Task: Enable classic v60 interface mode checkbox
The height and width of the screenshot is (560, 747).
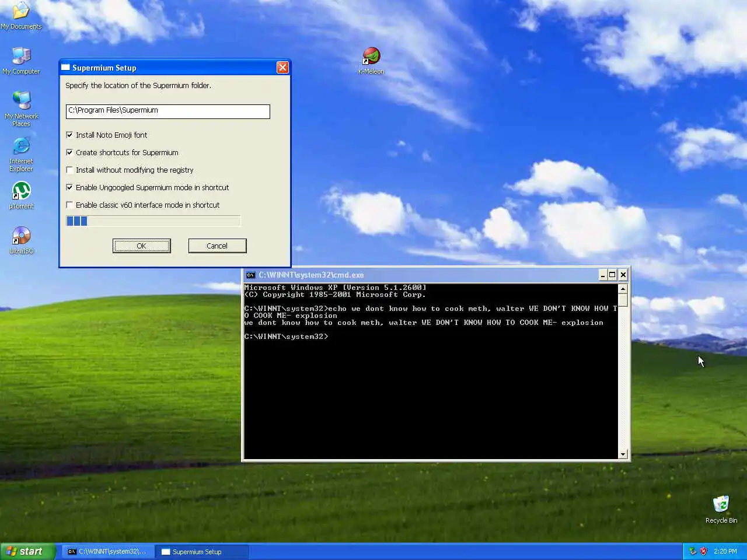Action: tap(69, 205)
